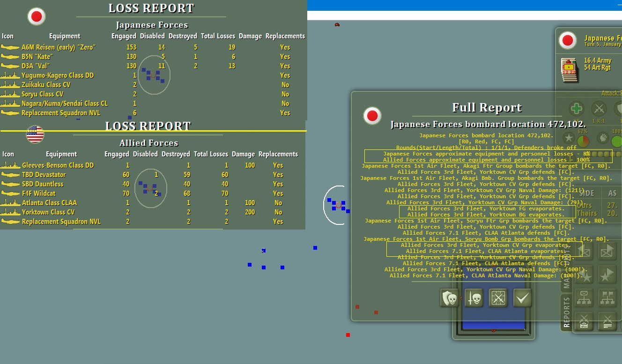This screenshot has height=364, width=622.
Task: Click the Akagi Ftr Group bombards line
Action: coord(486,166)
